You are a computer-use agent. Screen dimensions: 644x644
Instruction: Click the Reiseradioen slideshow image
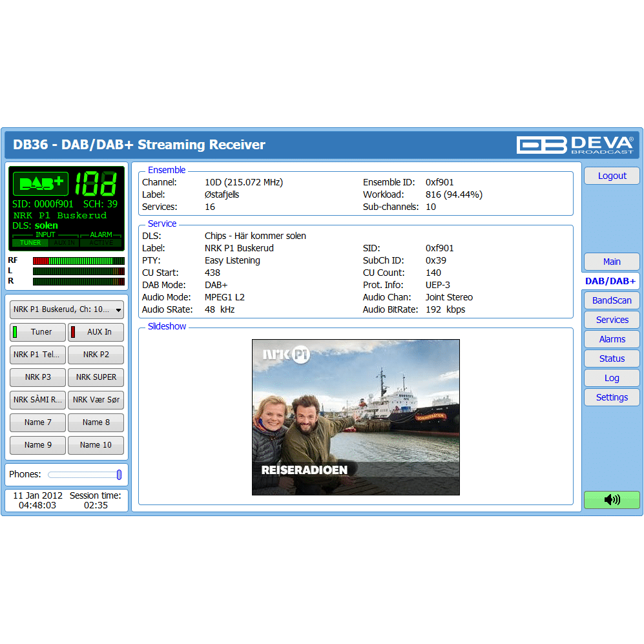click(355, 417)
